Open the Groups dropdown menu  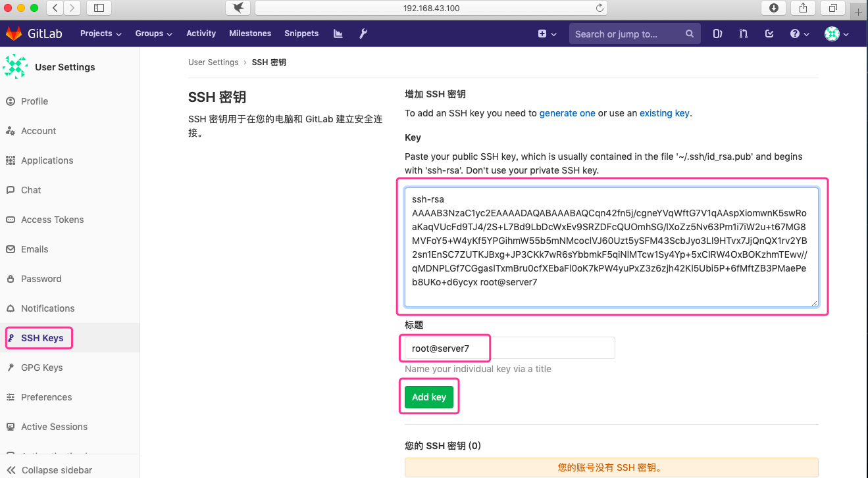(153, 34)
